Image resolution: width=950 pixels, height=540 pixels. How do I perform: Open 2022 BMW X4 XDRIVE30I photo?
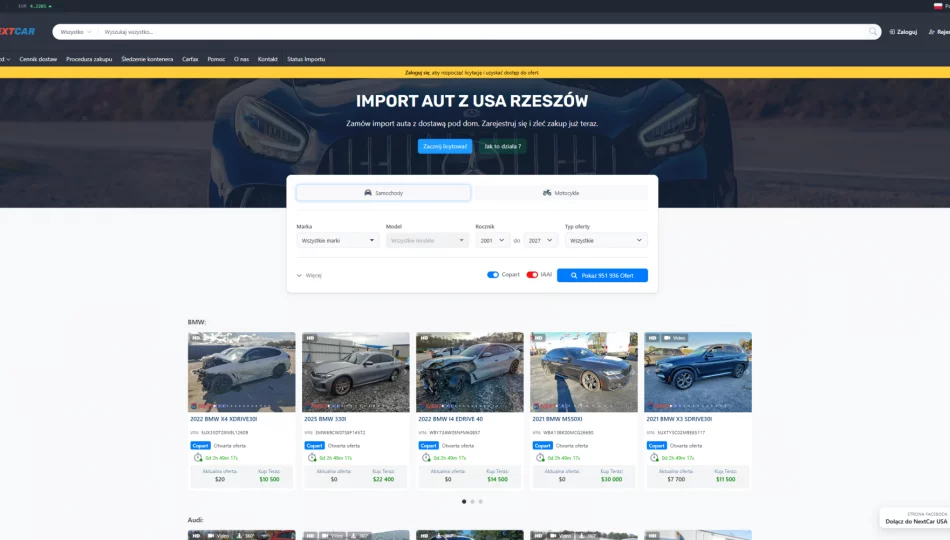242,372
